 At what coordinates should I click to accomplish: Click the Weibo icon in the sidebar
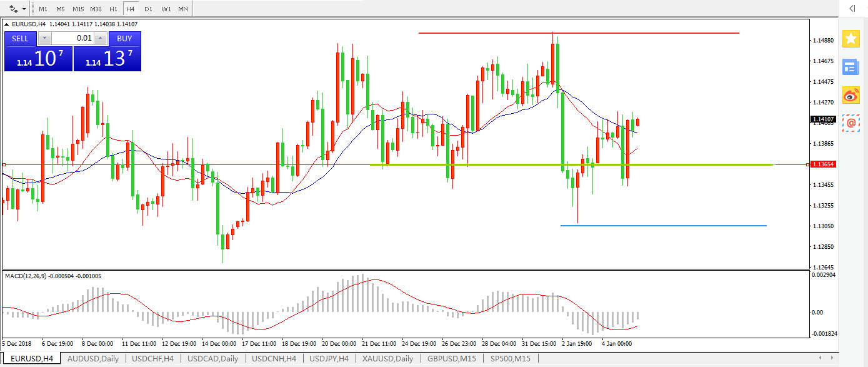click(x=851, y=95)
